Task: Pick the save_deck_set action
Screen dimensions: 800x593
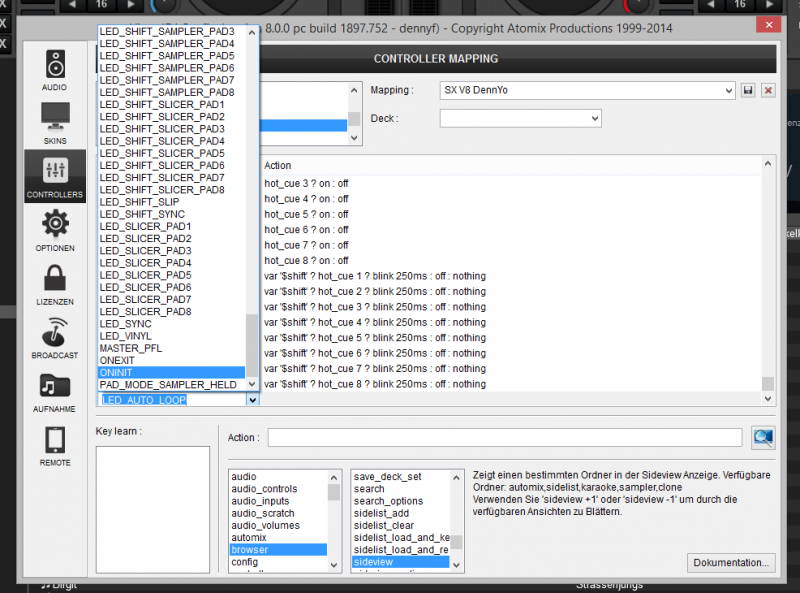Action: pos(401,477)
